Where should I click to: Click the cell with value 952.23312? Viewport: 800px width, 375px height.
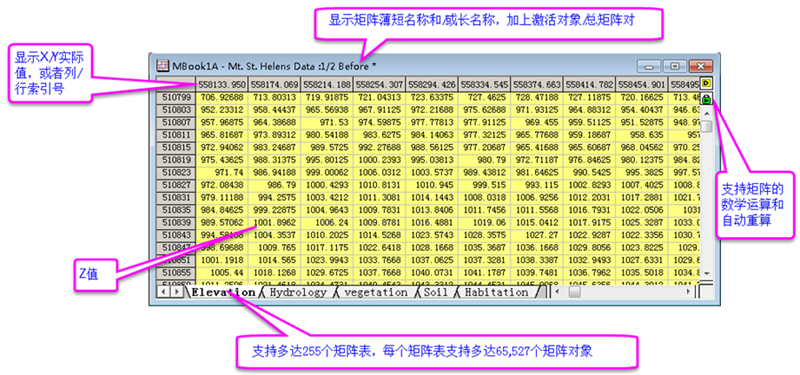pos(222,110)
